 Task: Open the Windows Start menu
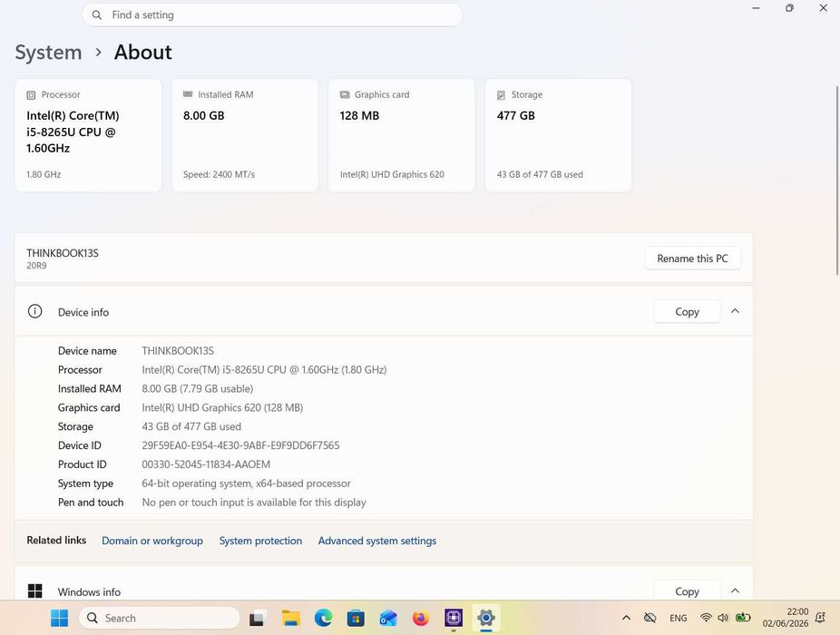(59, 618)
